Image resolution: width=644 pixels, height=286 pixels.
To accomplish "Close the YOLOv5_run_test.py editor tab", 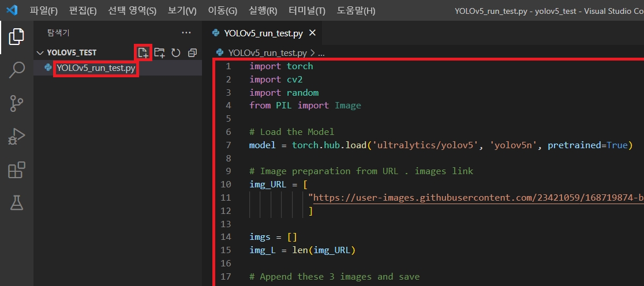I will click(x=312, y=33).
